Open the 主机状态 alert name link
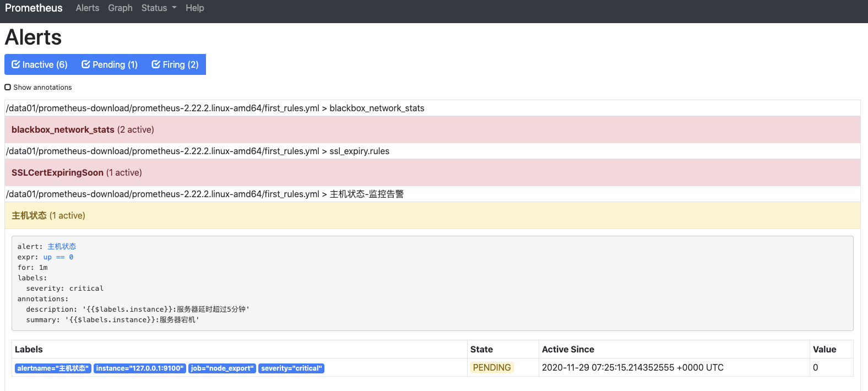The image size is (868, 391). coord(62,246)
